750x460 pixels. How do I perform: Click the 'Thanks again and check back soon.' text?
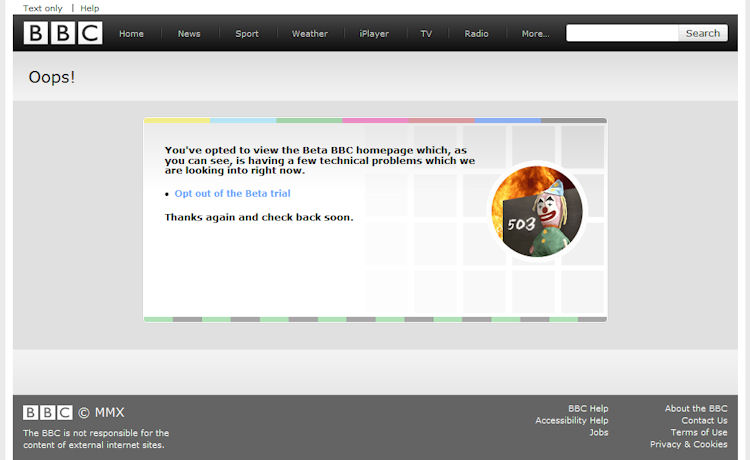tap(259, 217)
